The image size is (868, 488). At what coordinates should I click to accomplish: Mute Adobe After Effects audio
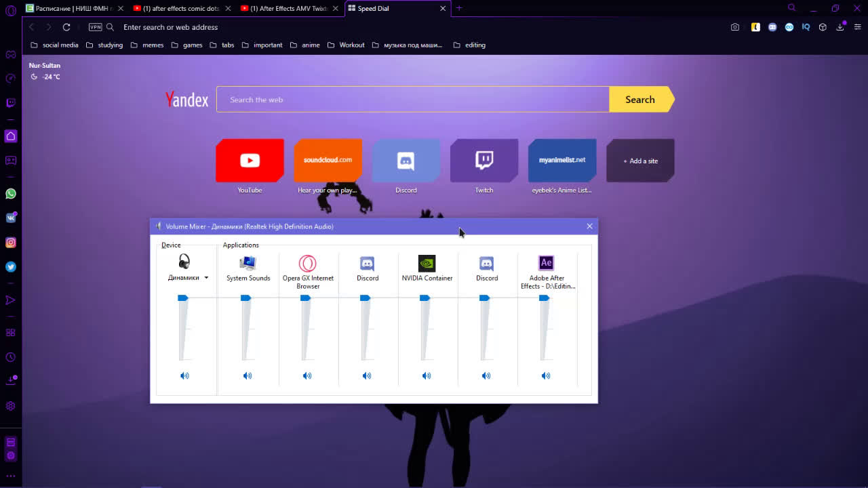pyautogui.click(x=546, y=375)
